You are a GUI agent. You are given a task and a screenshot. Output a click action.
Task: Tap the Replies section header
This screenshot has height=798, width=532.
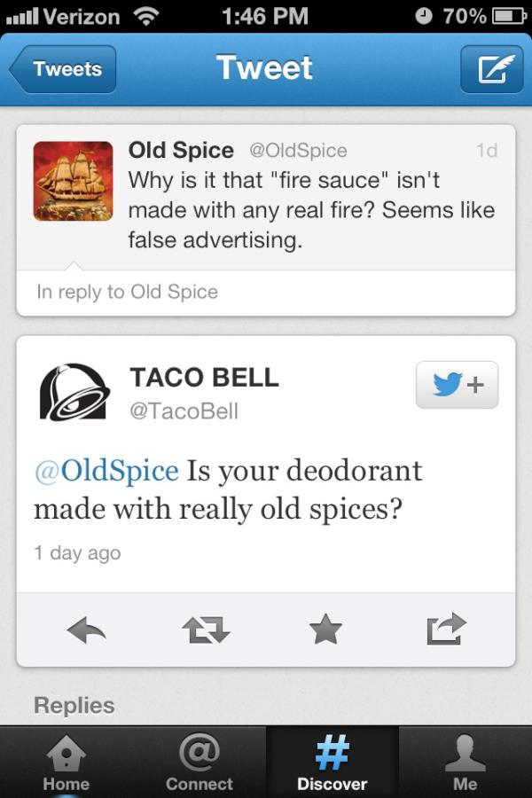point(74,706)
